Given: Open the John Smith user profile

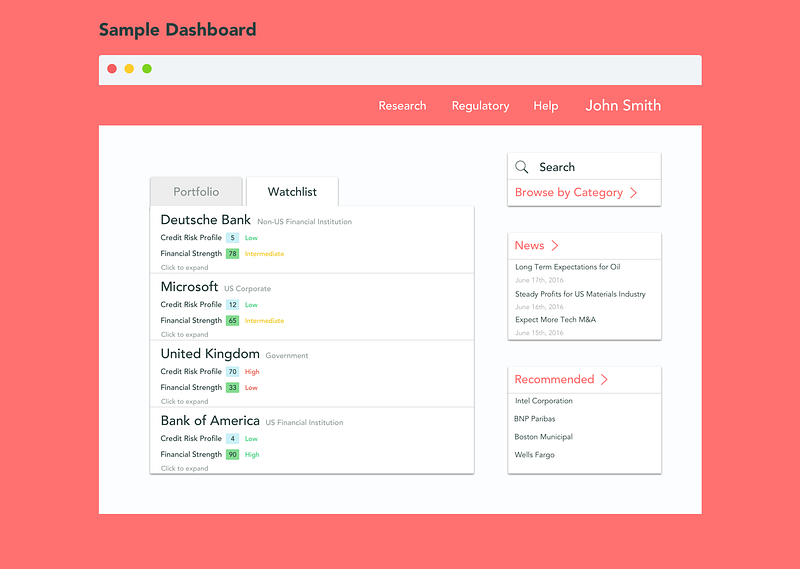Looking at the screenshot, I should click(623, 105).
